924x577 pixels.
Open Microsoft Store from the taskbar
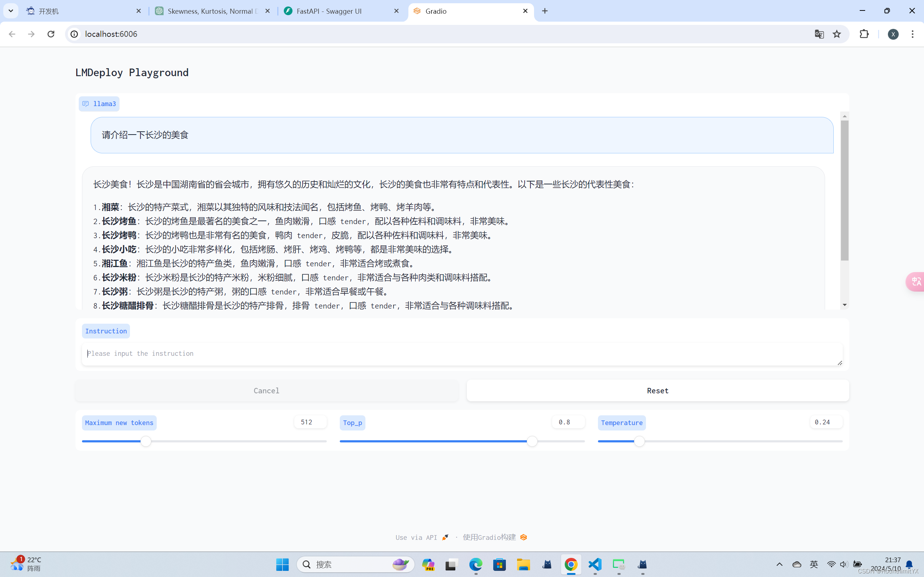(x=499, y=564)
